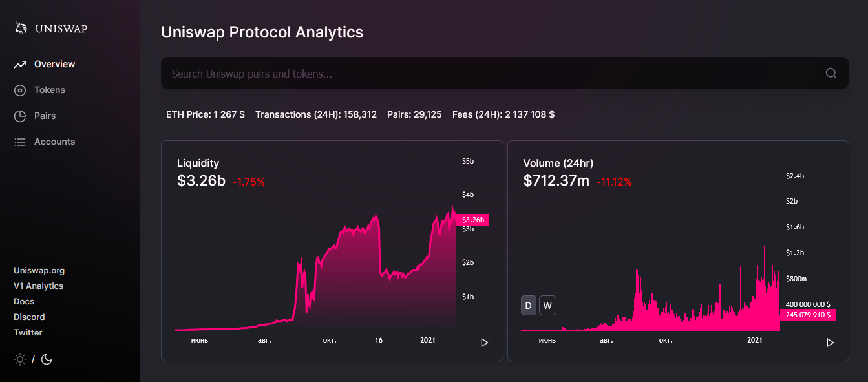Switch to light theme sun icon
Viewport: 868px width, 382px height.
(x=20, y=359)
